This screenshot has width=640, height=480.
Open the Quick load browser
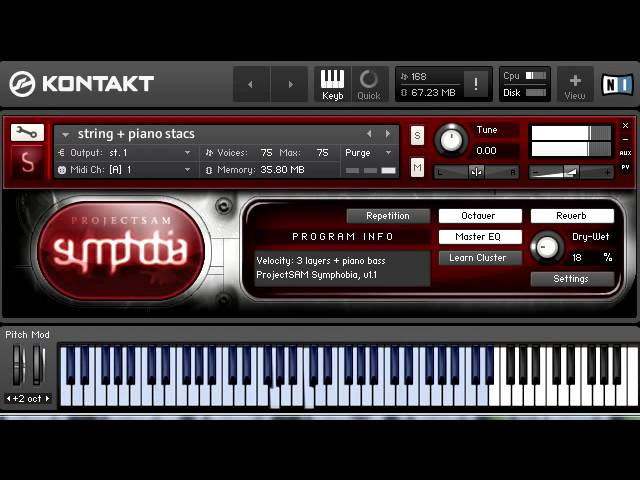coord(369,84)
